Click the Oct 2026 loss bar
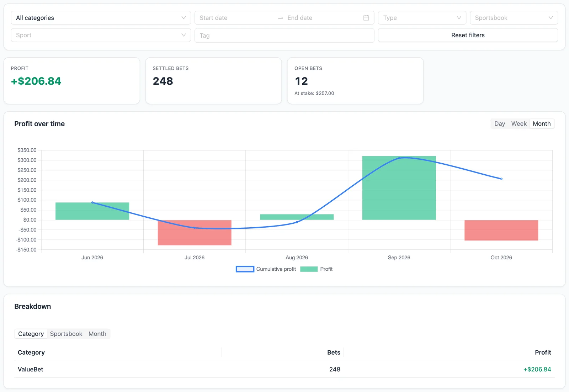This screenshot has width=569, height=392. click(x=501, y=230)
